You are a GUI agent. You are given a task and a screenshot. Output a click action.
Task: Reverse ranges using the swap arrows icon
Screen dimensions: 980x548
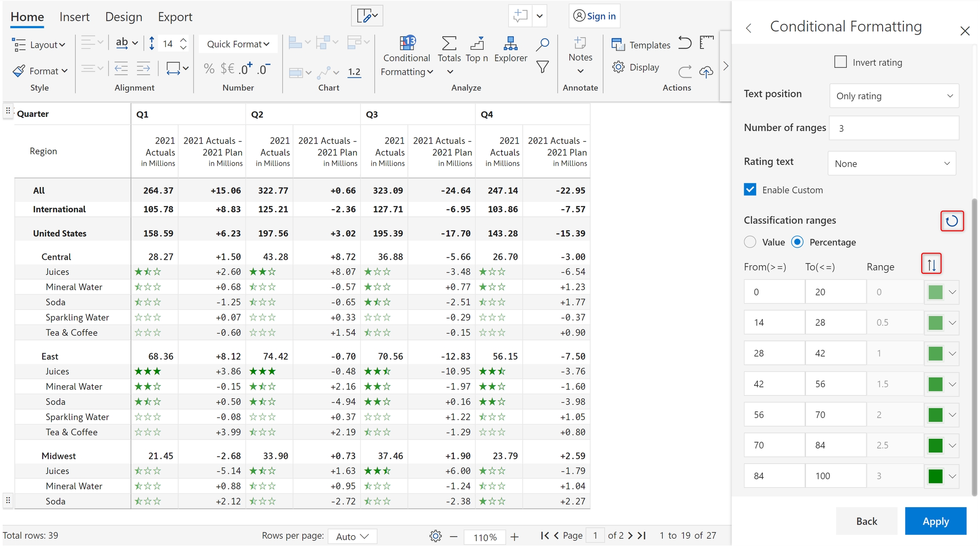click(x=931, y=265)
